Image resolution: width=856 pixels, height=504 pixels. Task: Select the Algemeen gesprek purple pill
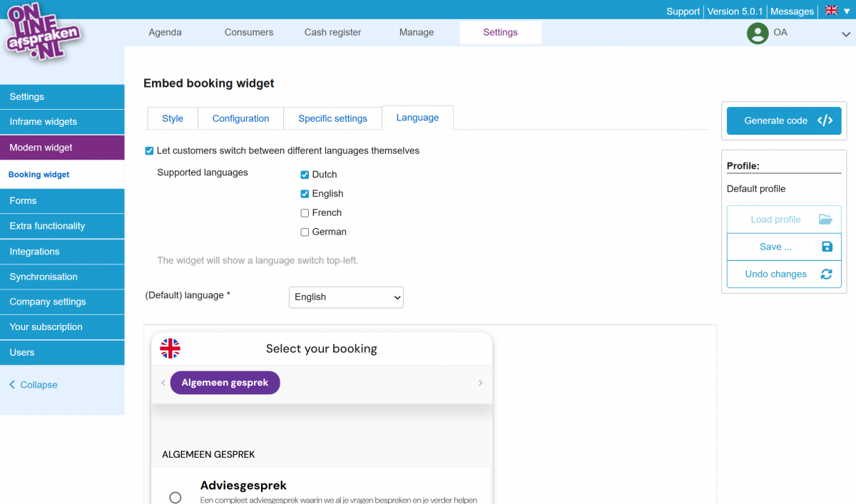click(225, 383)
